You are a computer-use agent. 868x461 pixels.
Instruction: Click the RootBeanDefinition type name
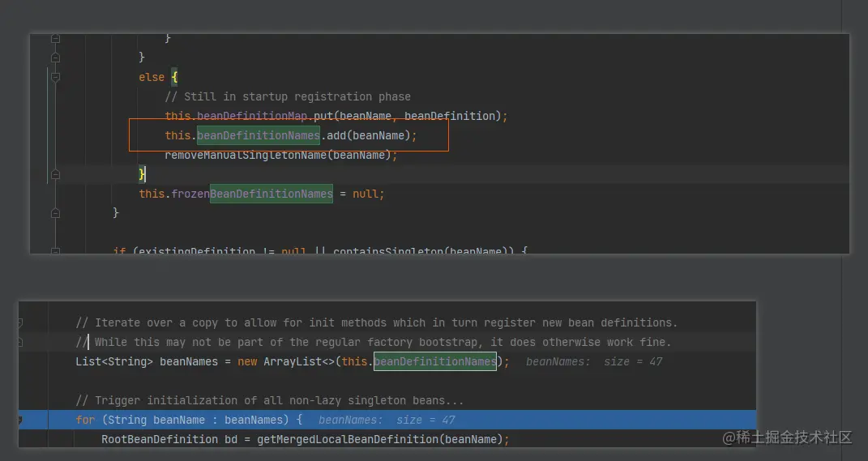pyautogui.click(x=160, y=439)
